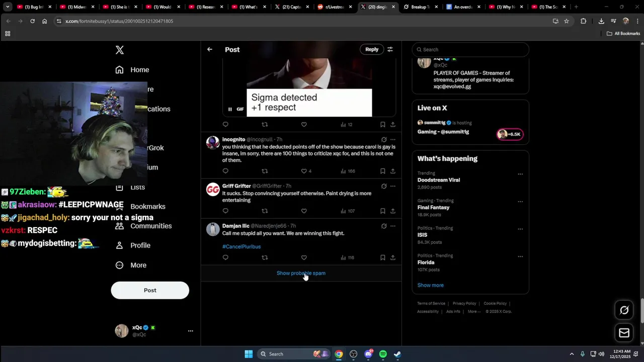Bookmark this page with the star icon
Image resolution: width=644 pixels, height=362 pixels.
click(x=567, y=21)
